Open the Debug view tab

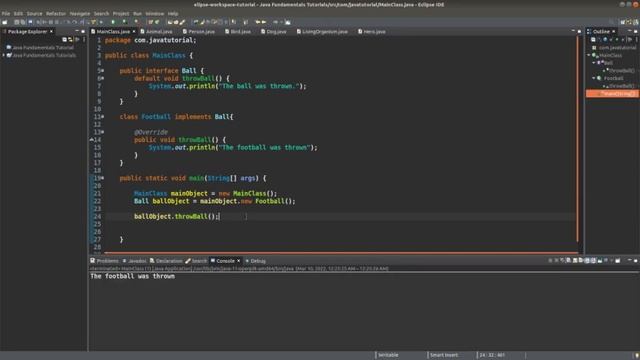[x=256, y=261]
